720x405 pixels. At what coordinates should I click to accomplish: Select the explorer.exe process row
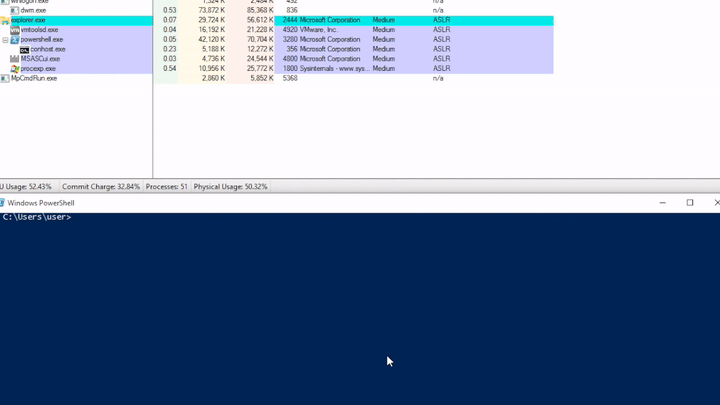tap(276, 20)
